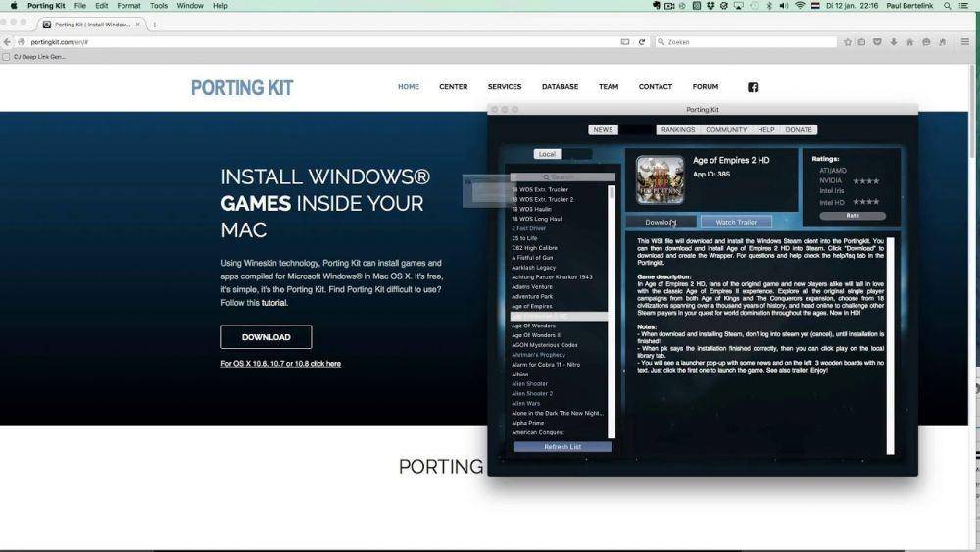Toggle reader view icon in address bar
Screen dimensions: 980x552
pos(625,42)
